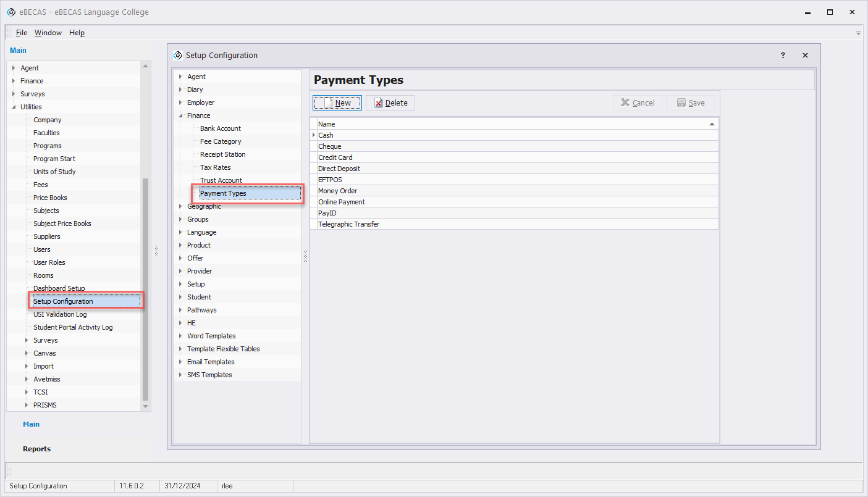
Task: Expand the Student node in configuration tree
Action: point(180,297)
